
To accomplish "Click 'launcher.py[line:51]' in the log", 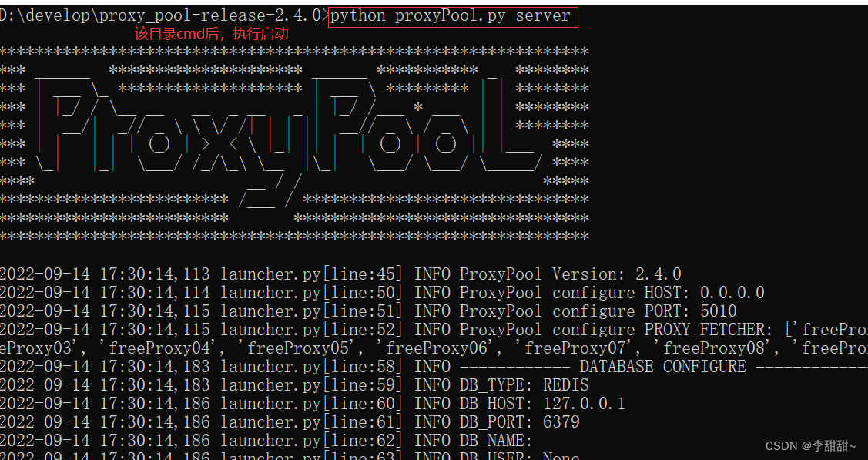I will pos(312,311).
